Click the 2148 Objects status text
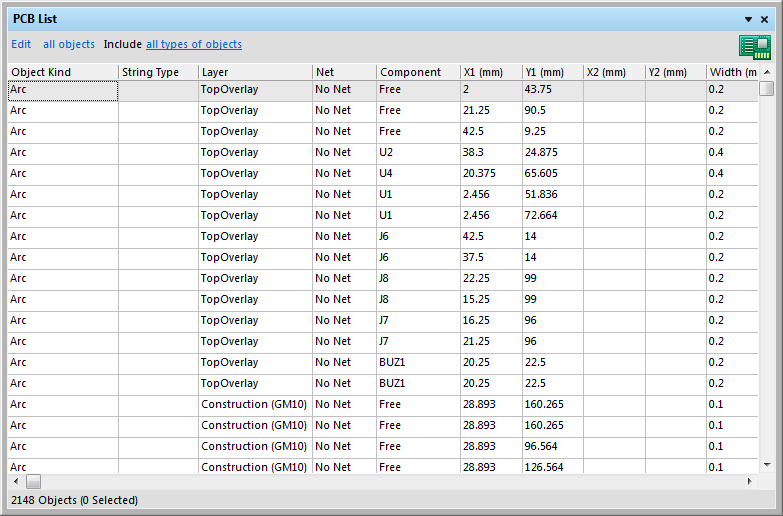The image size is (783, 516). coord(74,500)
